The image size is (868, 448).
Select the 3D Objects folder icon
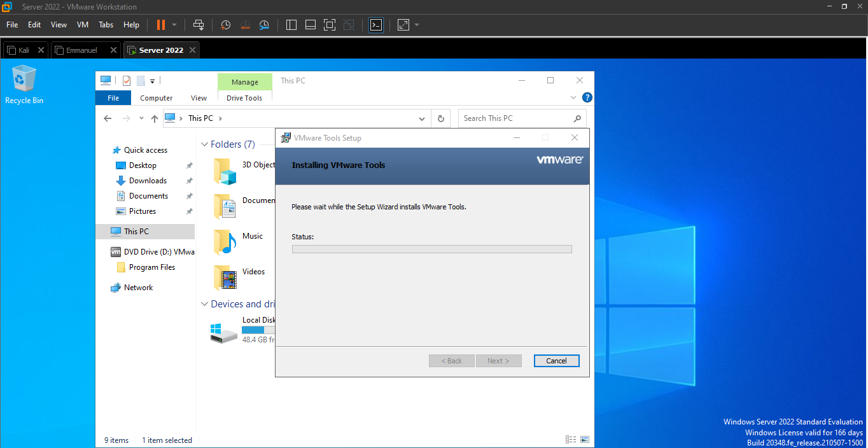pos(225,171)
